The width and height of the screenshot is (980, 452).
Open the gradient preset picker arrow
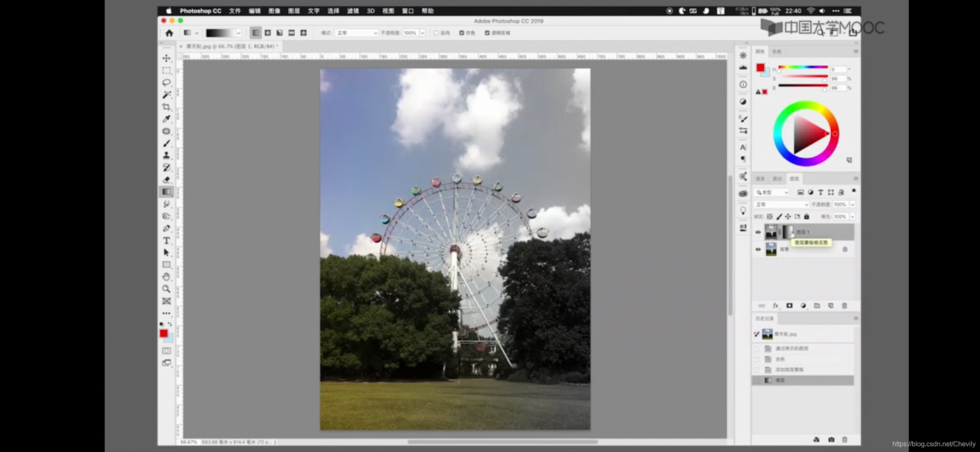click(238, 33)
